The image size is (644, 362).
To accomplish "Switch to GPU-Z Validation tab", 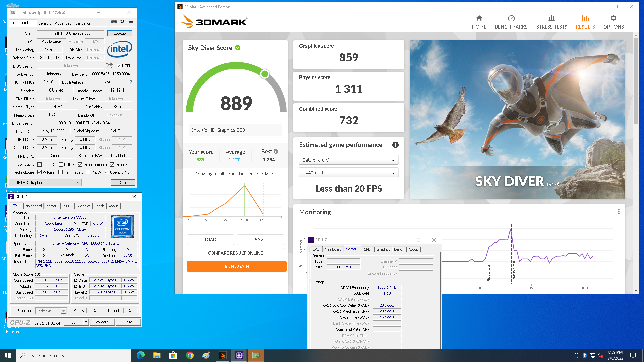I will (x=83, y=23).
